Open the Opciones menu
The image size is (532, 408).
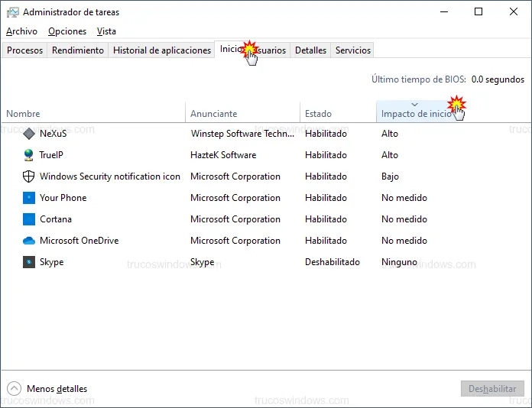67,31
